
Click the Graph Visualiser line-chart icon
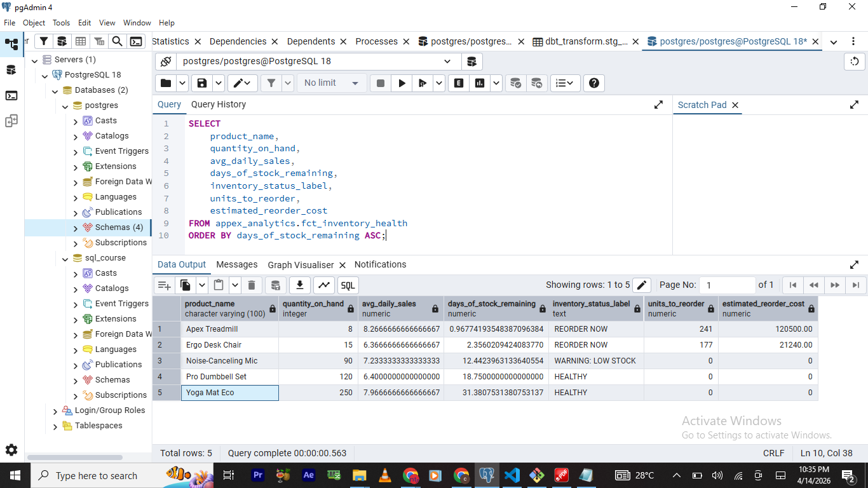[324, 285]
